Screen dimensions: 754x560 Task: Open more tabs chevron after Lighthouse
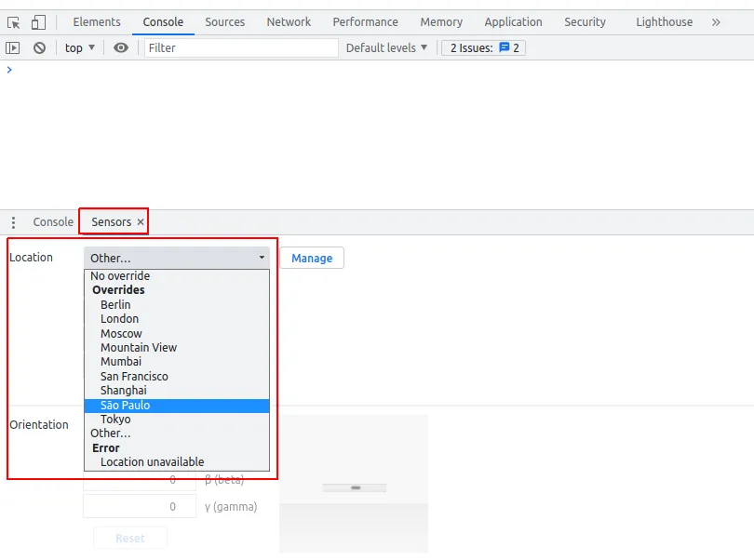716,22
